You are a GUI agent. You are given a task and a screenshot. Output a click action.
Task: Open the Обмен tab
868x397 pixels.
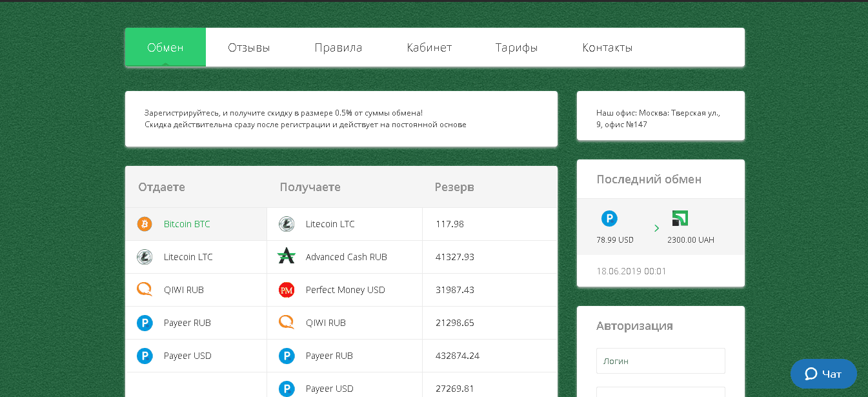[x=165, y=48]
